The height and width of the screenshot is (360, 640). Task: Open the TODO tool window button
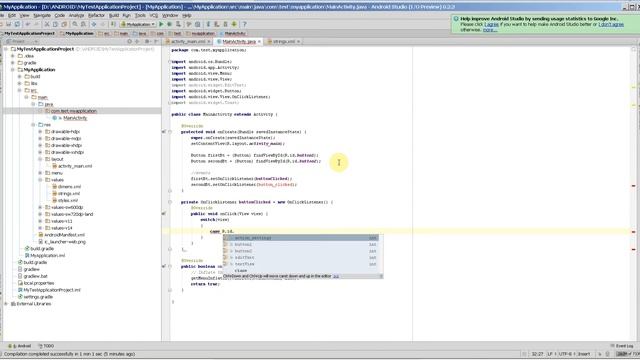46,346
